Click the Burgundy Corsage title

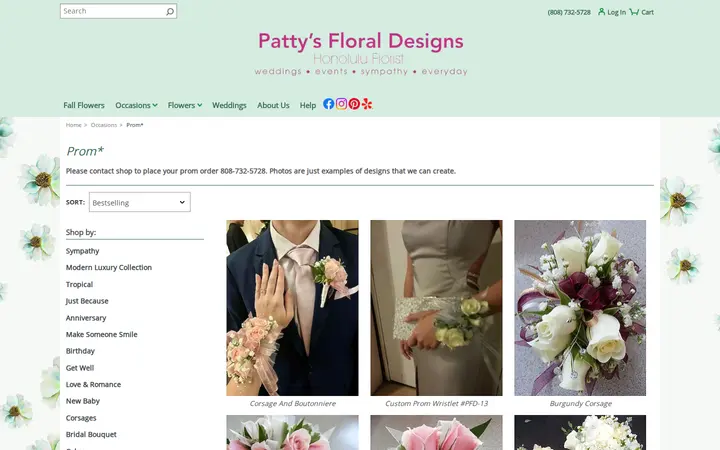pyautogui.click(x=580, y=404)
